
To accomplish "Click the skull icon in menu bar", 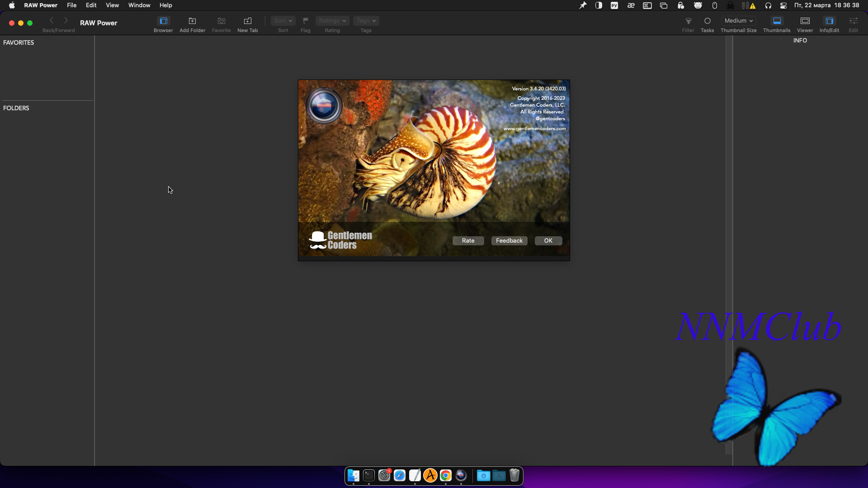I will click(x=731, y=5).
